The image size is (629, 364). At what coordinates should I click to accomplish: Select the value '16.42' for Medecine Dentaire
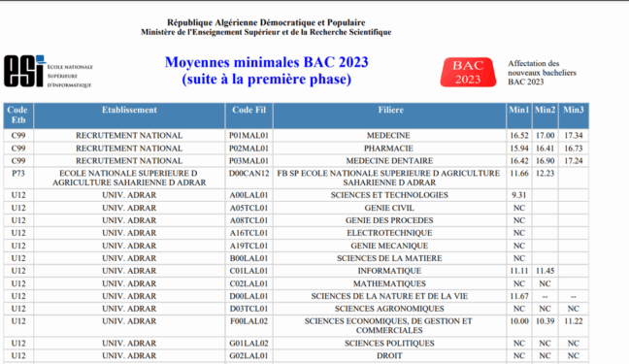coord(519,161)
